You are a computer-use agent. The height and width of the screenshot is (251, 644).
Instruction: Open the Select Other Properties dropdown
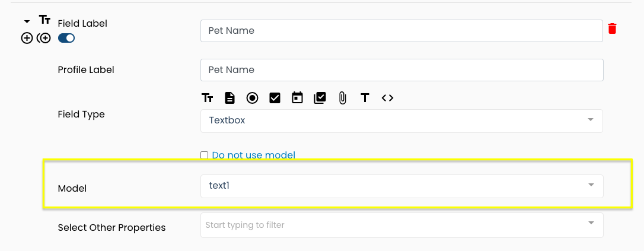(x=401, y=225)
